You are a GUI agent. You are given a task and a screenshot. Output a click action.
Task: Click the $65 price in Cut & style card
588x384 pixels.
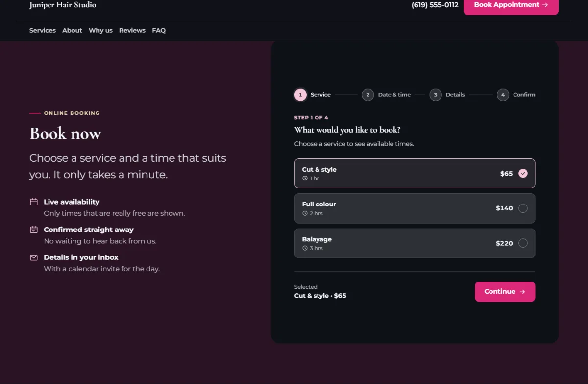(x=506, y=173)
